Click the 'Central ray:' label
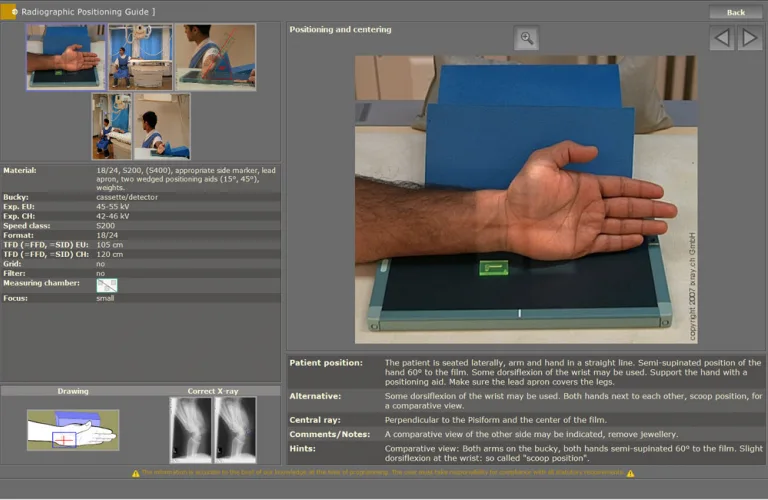The image size is (768, 500). pyautogui.click(x=314, y=420)
